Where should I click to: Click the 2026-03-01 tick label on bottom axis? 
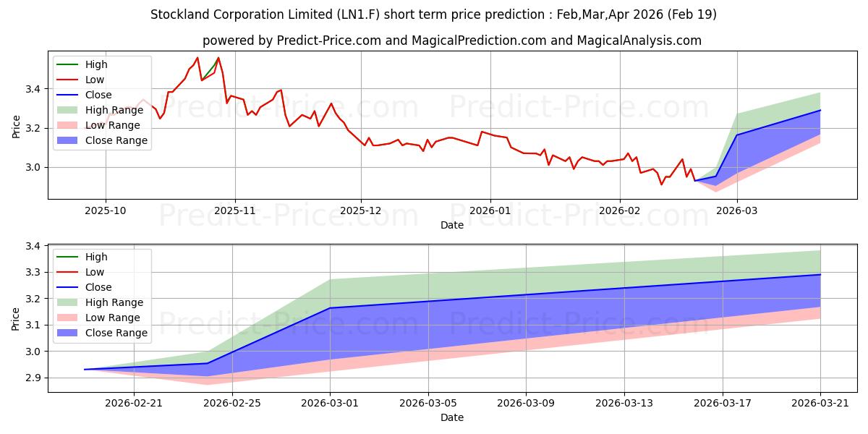coord(330,403)
